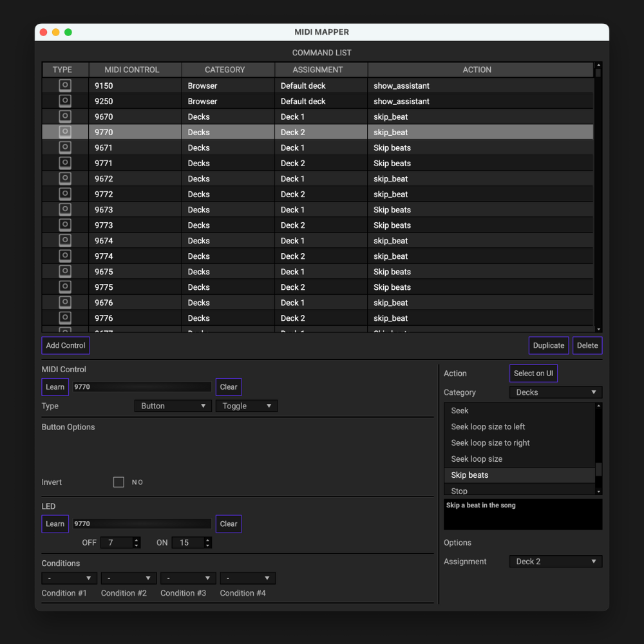The height and width of the screenshot is (644, 644).
Task: Choose 'Seek loop size to left' action
Action: click(x=488, y=427)
